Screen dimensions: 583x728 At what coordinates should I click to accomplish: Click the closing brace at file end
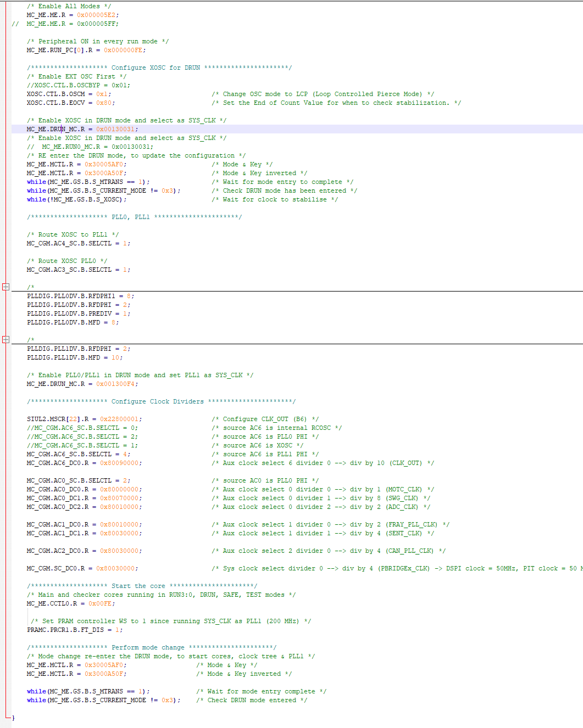pos(13,717)
